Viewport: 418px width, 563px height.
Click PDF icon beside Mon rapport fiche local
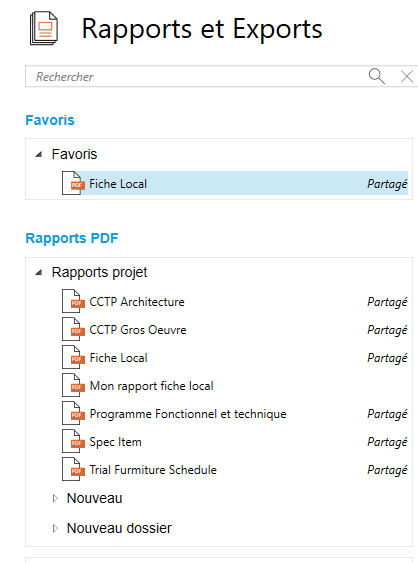tap(73, 385)
